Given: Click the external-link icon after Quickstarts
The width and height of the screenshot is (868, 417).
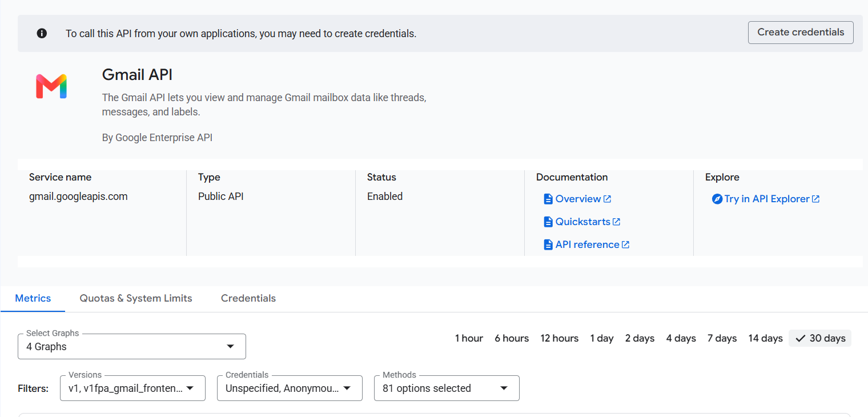Looking at the screenshot, I should point(617,222).
